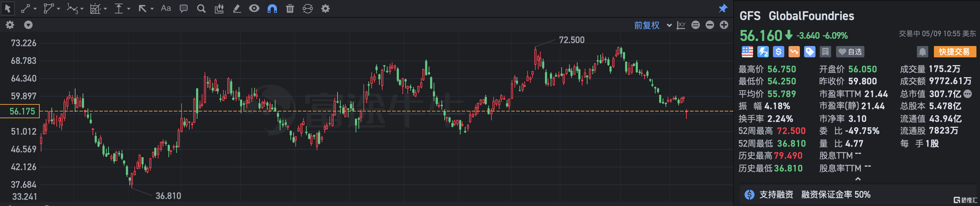The width and height of the screenshot is (980, 206).
Task: Select the wave pattern 1-3 tool
Action: (x=72, y=8)
